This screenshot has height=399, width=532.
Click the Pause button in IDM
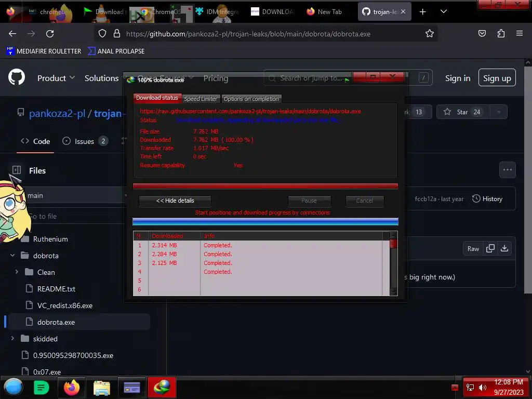point(309,201)
